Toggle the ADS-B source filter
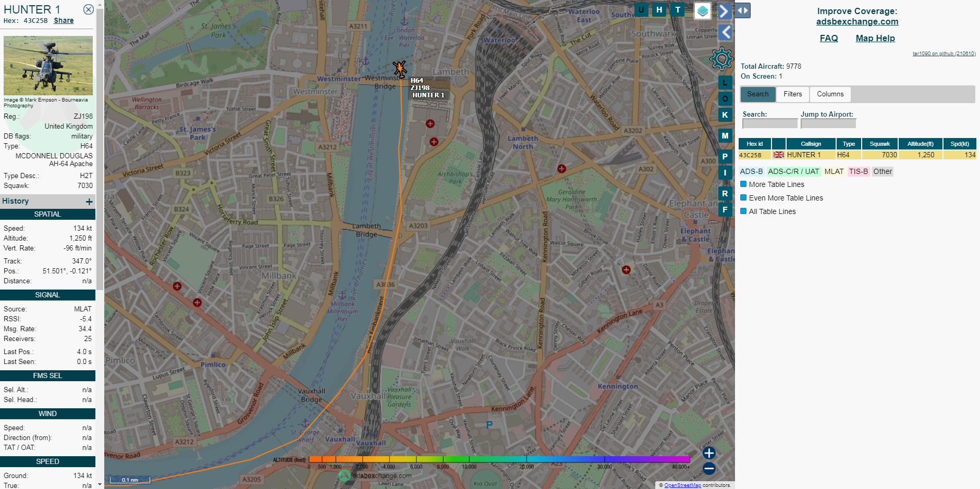 (x=751, y=171)
